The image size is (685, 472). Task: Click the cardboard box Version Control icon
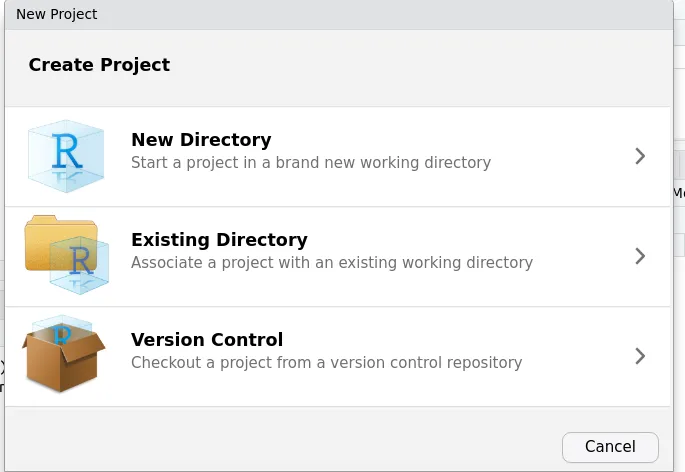[x=63, y=354]
